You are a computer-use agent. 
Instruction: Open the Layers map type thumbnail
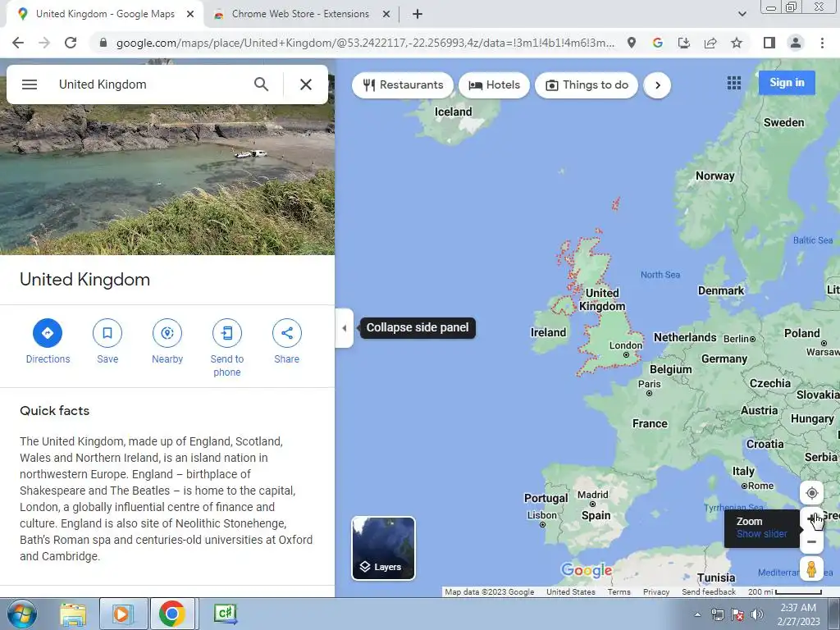coord(383,548)
